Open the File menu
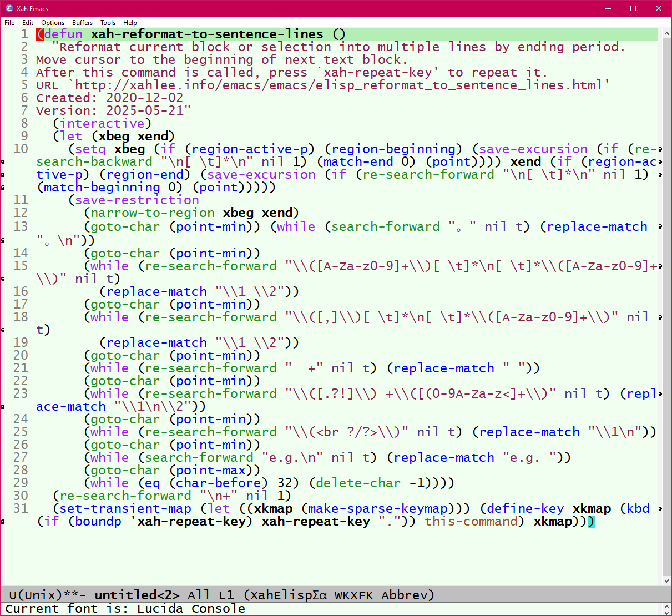Screen dimensions: 672x616 (x=9, y=23)
